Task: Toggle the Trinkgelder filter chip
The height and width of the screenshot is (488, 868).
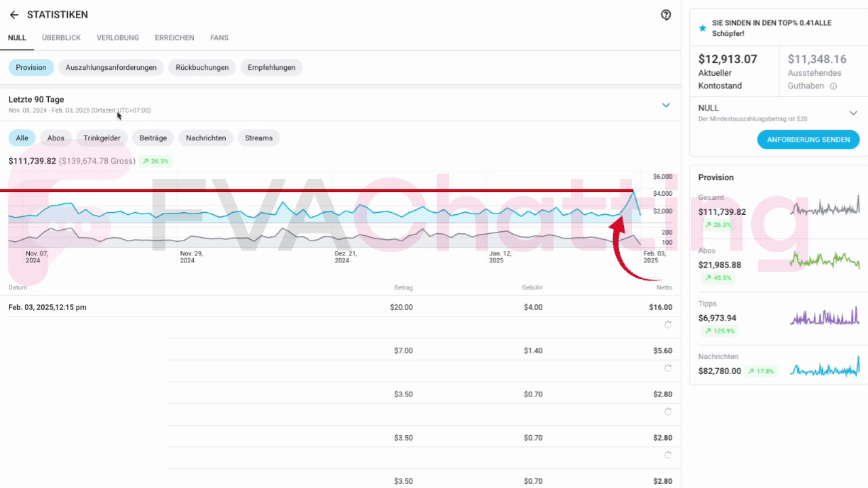Action: pyautogui.click(x=102, y=138)
